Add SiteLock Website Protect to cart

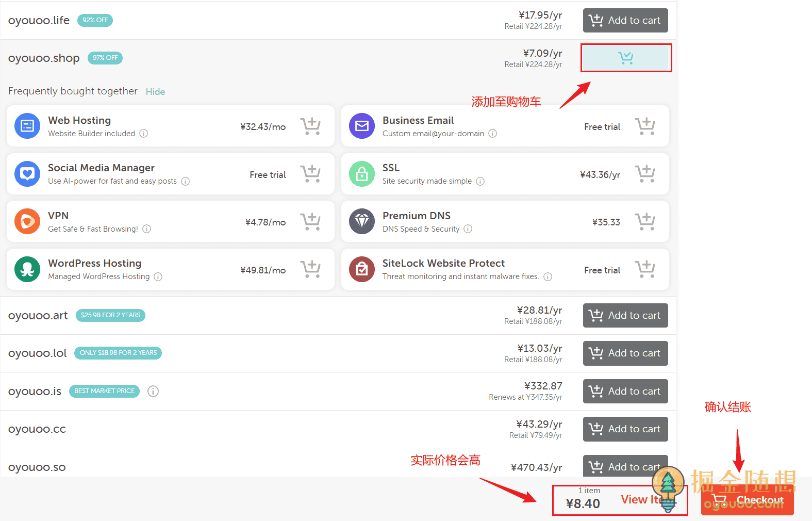644,269
